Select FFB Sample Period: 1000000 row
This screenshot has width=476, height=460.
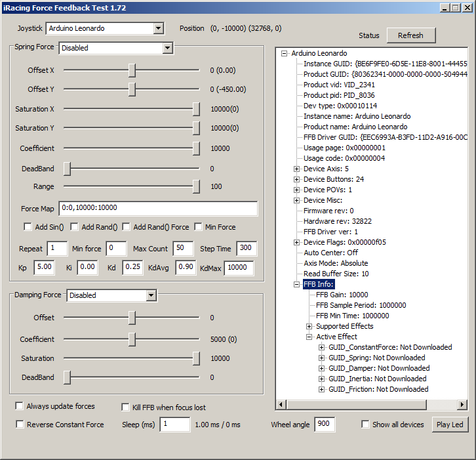pos(361,305)
